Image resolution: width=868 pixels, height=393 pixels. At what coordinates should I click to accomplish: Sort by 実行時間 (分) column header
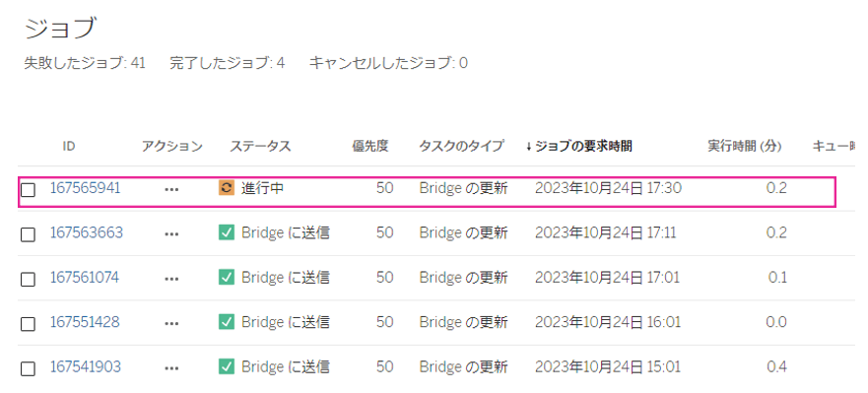(x=745, y=146)
